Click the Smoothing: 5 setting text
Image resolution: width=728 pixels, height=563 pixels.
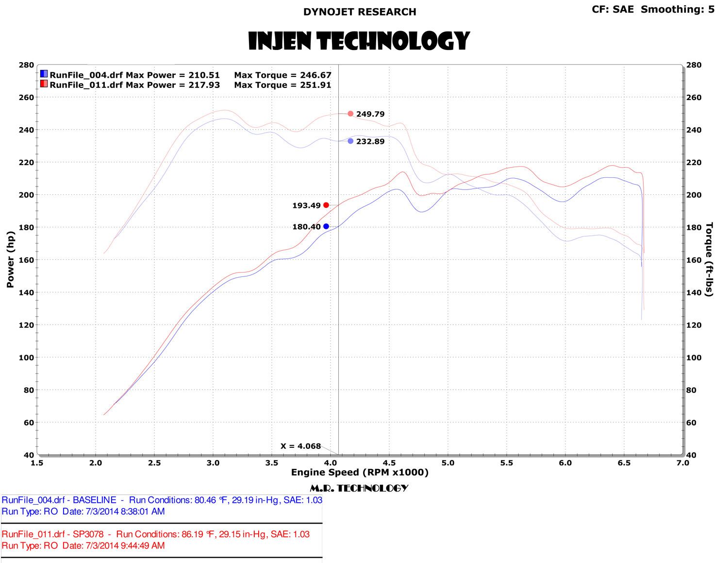click(x=678, y=9)
